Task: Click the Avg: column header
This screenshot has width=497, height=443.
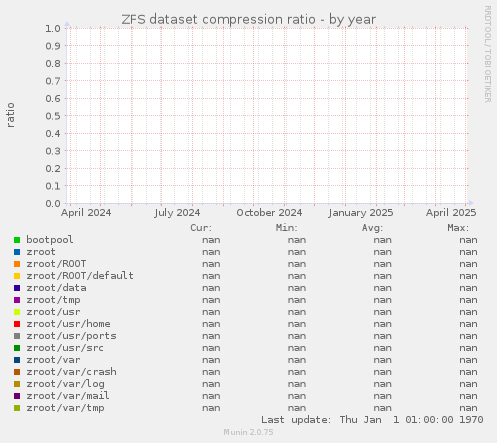Action: [x=372, y=228]
